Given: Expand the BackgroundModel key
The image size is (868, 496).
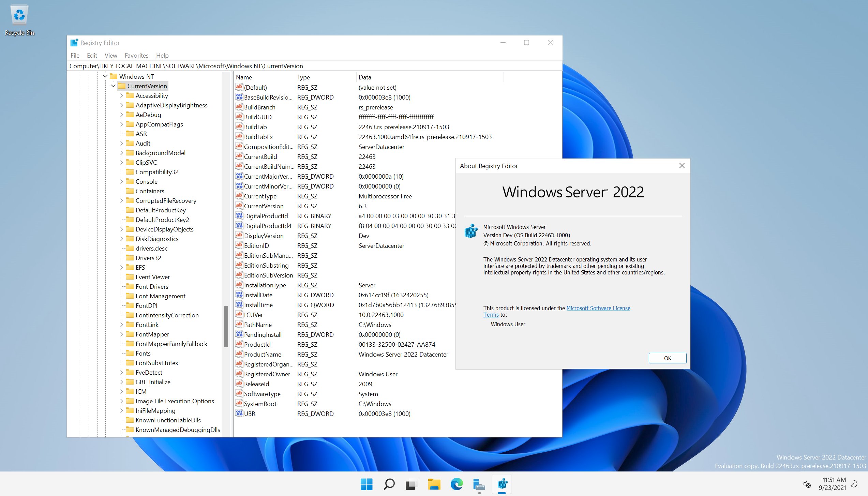Looking at the screenshot, I should [x=122, y=153].
